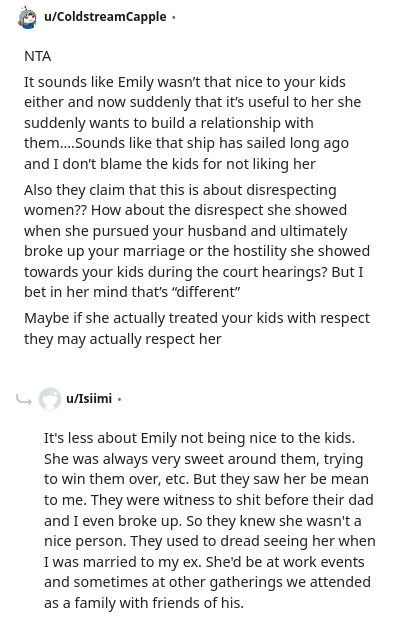Click the paragraph starting "Also they claim"
Viewport: 400px width, 638px height.
click(x=197, y=241)
